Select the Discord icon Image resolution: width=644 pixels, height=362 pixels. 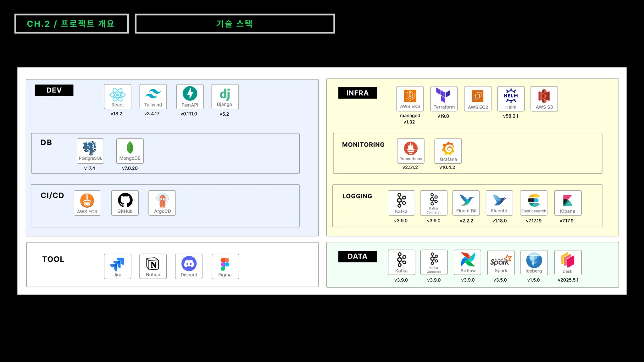189,266
